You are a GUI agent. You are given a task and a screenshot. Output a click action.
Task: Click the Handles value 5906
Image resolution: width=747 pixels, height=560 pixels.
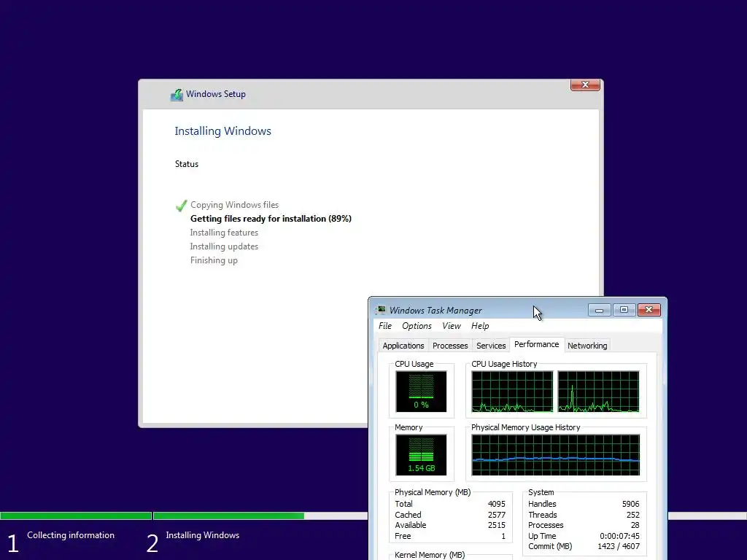click(x=630, y=504)
